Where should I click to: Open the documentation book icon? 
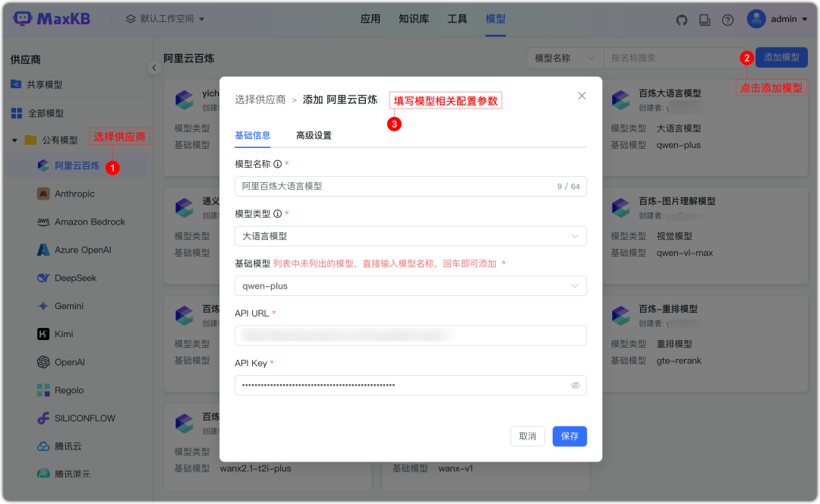705,20
